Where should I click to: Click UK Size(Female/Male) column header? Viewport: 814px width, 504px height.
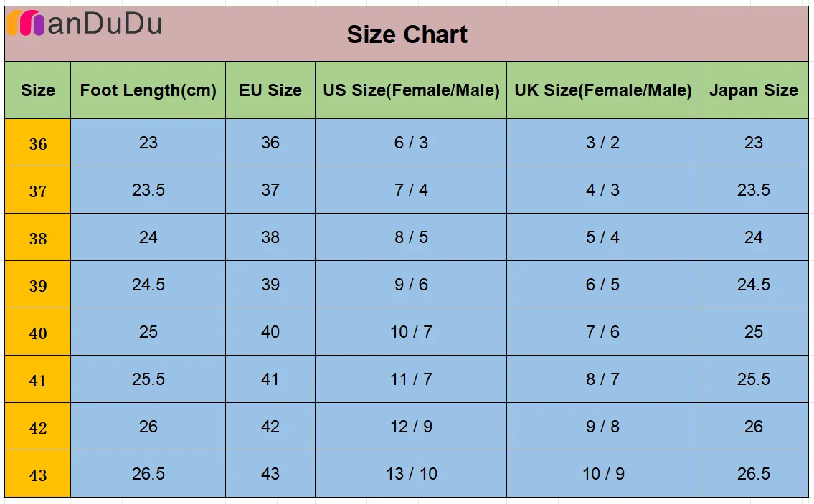coord(602,90)
